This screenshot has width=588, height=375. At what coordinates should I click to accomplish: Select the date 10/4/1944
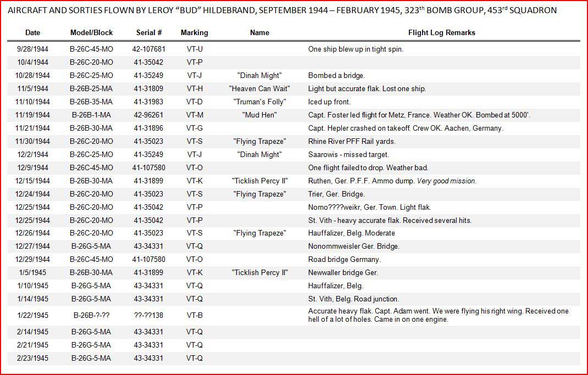click(32, 62)
